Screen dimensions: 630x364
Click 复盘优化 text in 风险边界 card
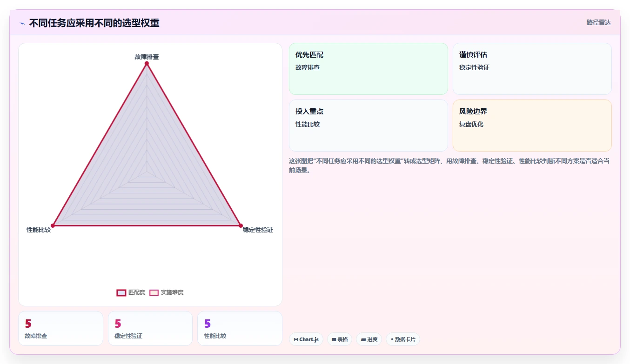471,124
